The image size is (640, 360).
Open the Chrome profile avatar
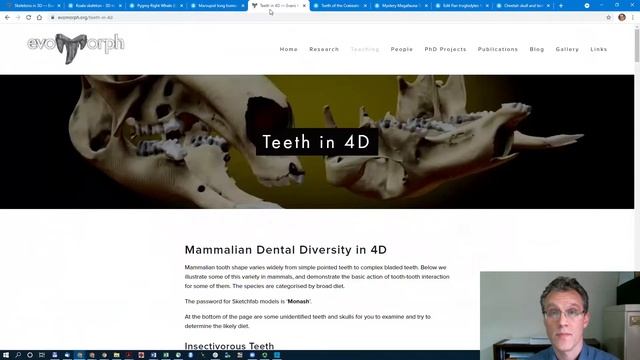click(x=622, y=17)
